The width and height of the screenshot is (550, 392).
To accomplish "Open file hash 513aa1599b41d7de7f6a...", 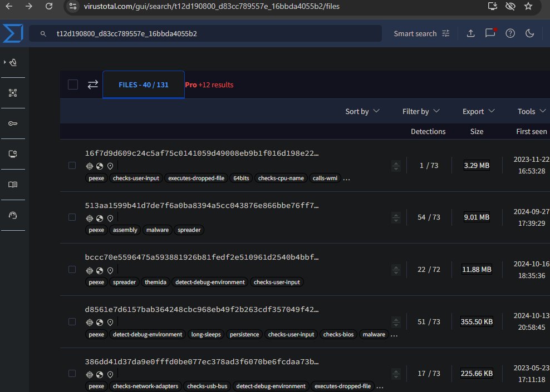I will (x=202, y=205).
